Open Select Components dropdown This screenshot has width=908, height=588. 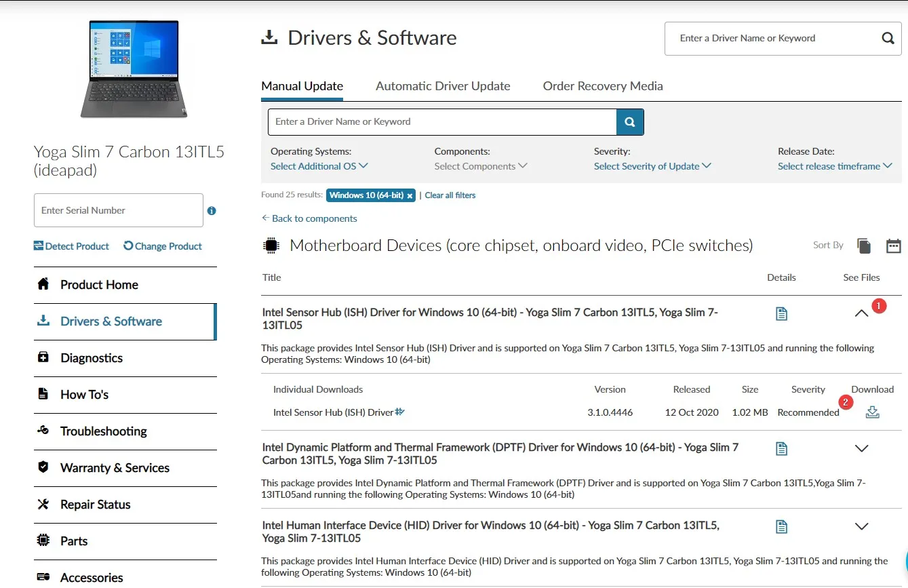pos(481,166)
